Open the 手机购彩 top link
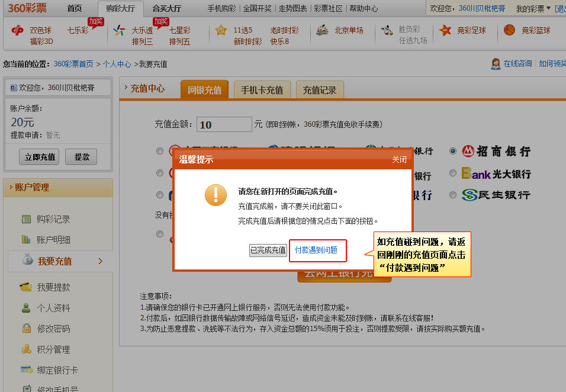This screenshot has width=566, height=392. (221, 9)
